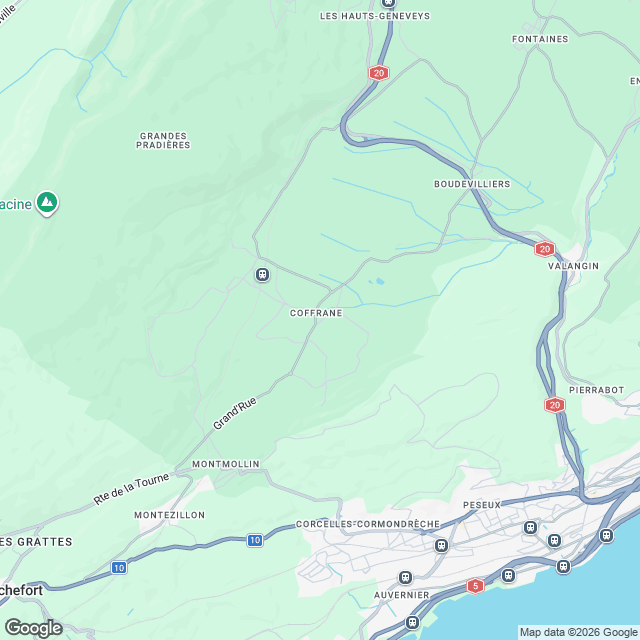Select the Valangin place label
The height and width of the screenshot is (640, 640).
[x=573, y=266]
